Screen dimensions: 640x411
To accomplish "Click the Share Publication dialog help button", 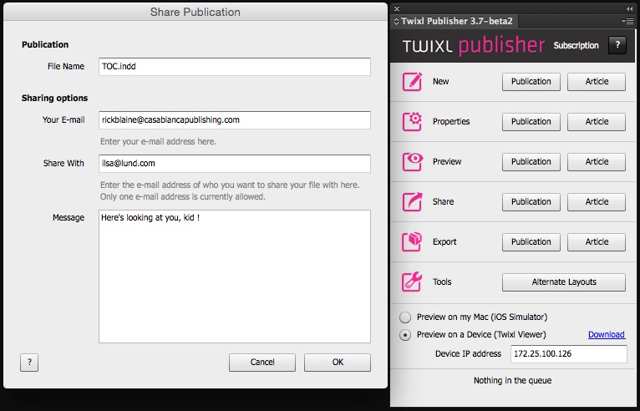I will tap(29, 362).
